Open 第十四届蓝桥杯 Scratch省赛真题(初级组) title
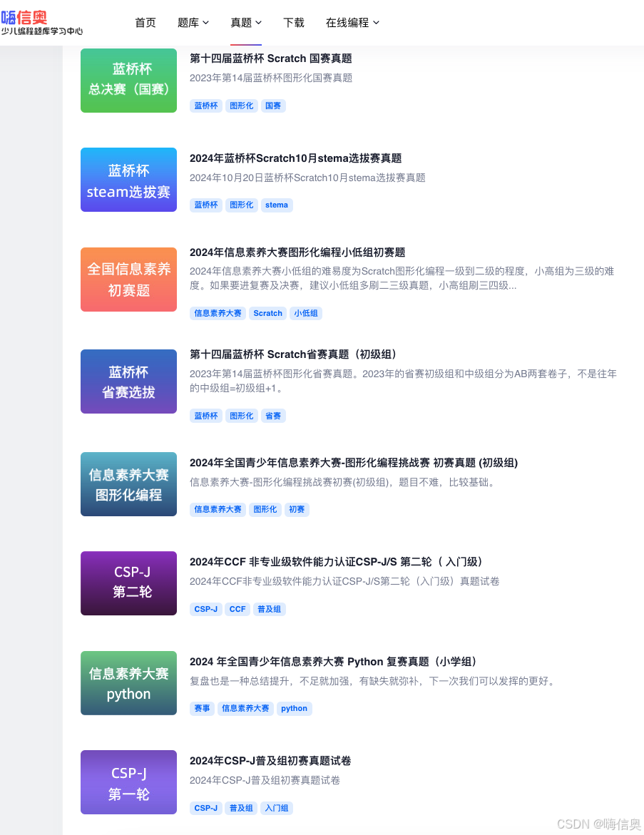Viewport: 644px width, 835px height. tap(294, 354)
